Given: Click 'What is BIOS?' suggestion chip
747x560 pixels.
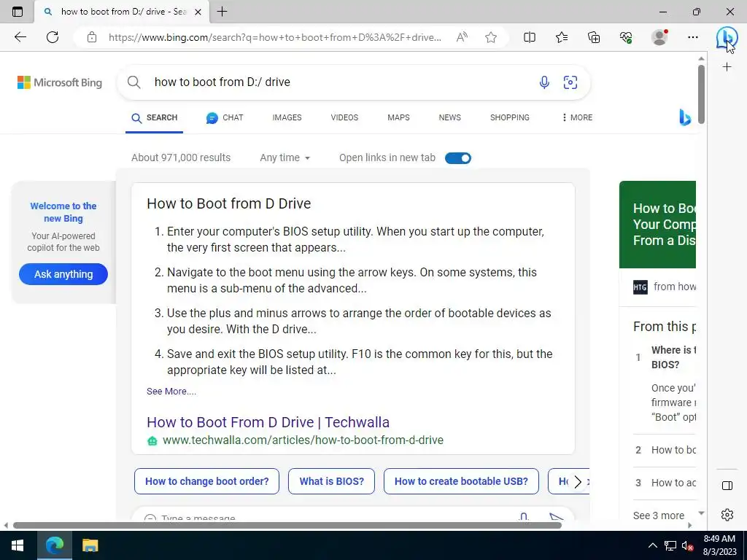Looking at the screenshot, I should 332,481.
